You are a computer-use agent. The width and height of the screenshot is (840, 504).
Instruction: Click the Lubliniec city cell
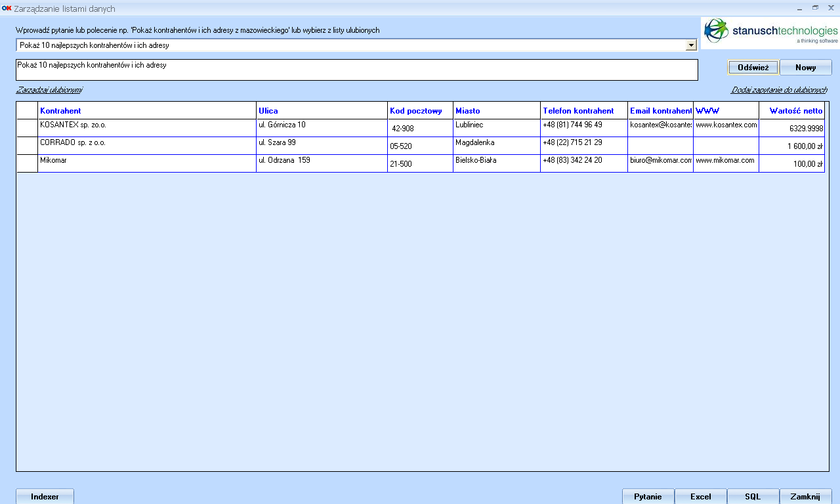(x=497, y=128)
